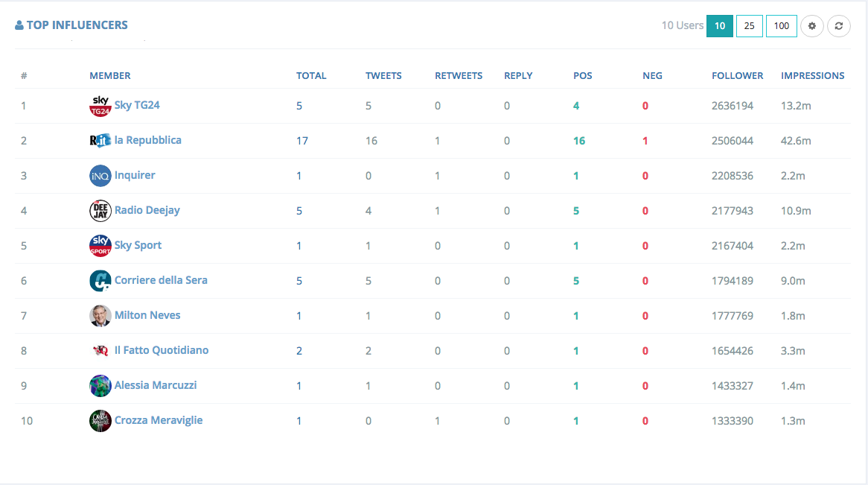The image size is (868, 485).
Task: Sort by the RETWEETS column header
Action: [x=459, y=75]
